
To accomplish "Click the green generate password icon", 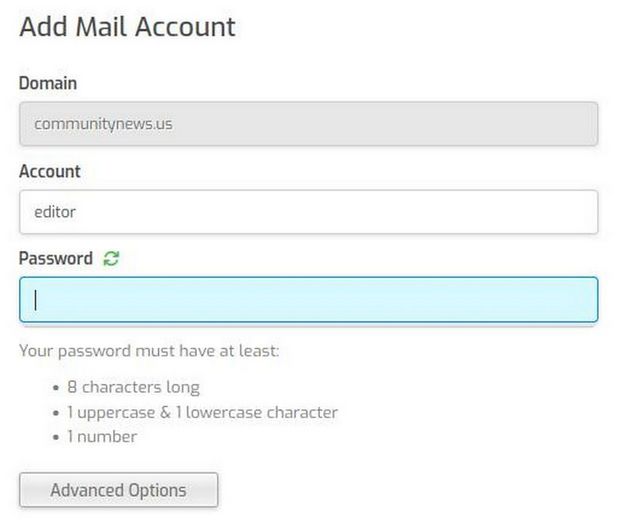I will (111, 259).
